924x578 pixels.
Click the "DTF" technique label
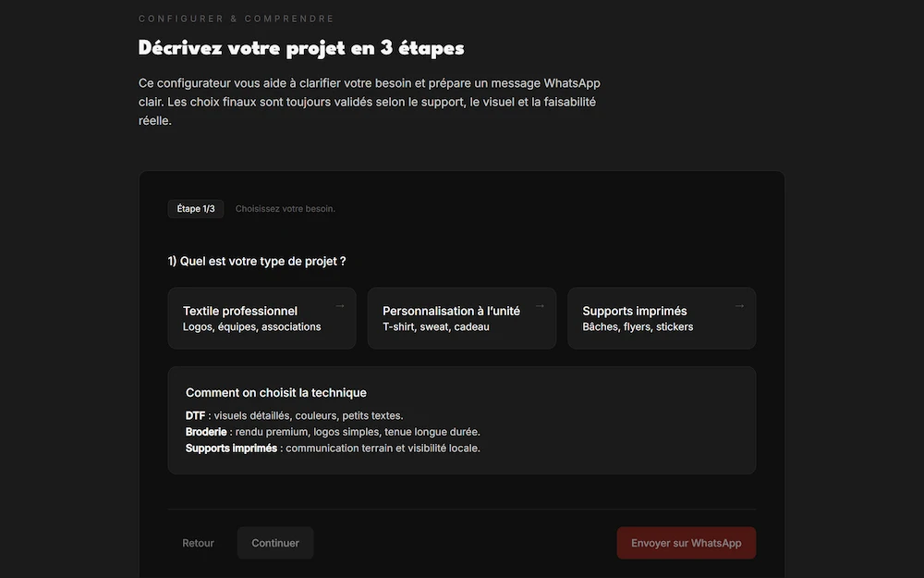(x=194, y=415)
